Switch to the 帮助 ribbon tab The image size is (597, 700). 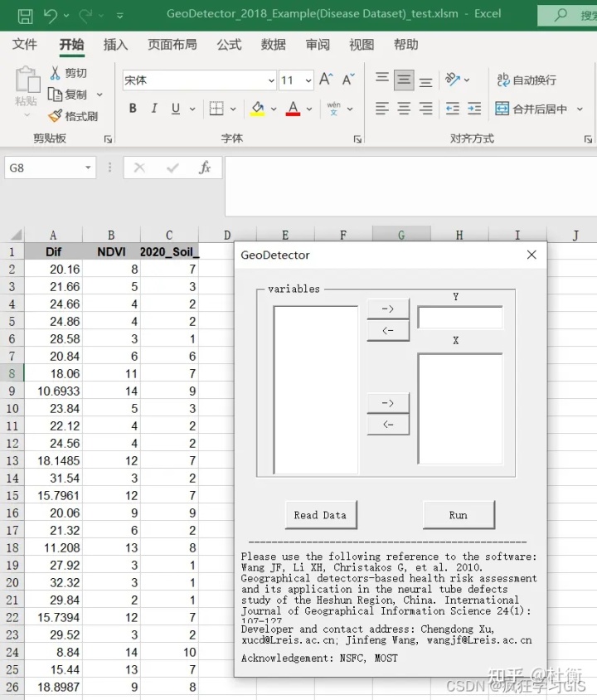[x=405, y=44]
